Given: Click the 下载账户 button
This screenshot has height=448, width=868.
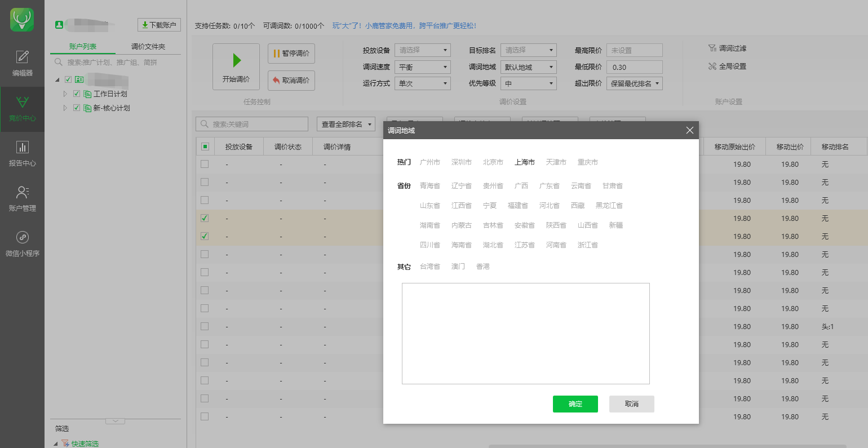Looking at the screenshot, I should tap(159, 25).
